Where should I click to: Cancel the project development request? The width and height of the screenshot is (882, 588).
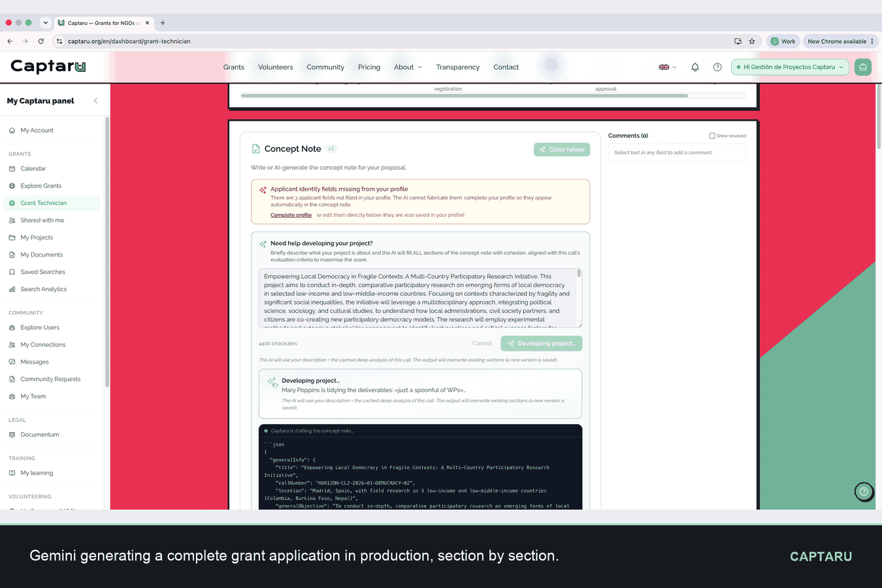coord(482,344)
